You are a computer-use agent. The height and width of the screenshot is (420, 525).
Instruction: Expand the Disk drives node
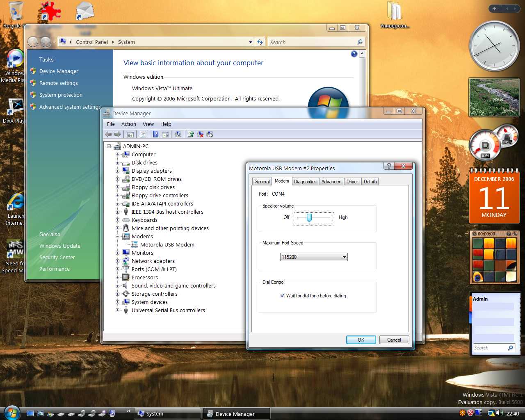(x=118, y=162)
